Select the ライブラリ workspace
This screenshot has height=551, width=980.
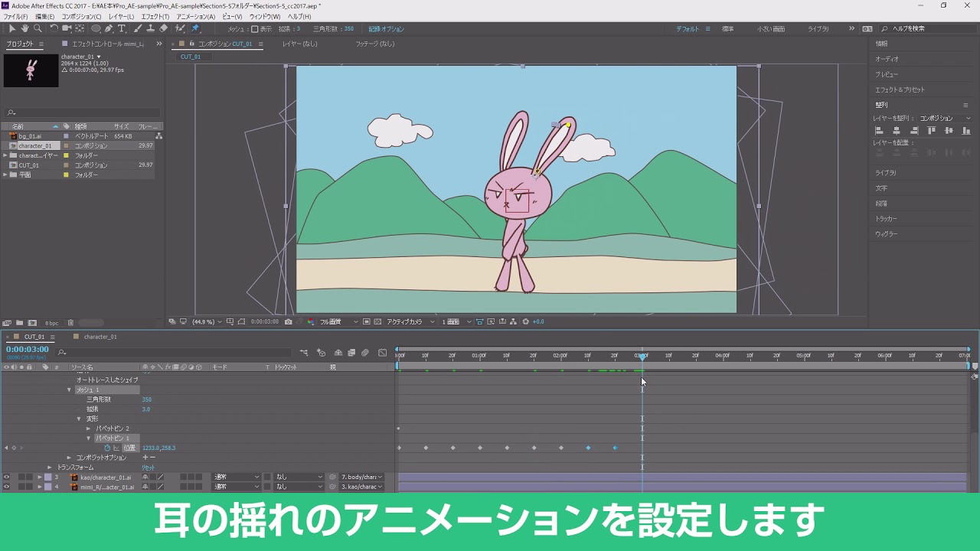(818, 29)
